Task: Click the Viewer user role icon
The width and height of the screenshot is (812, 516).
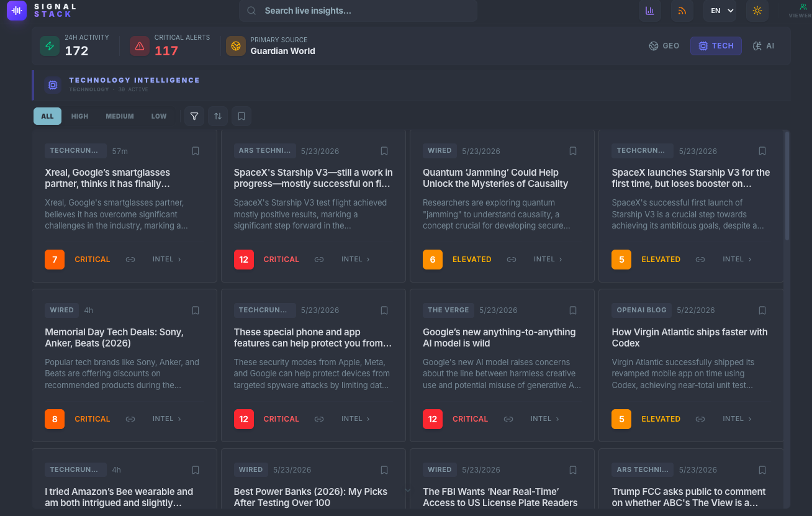Action: point(803,7)
